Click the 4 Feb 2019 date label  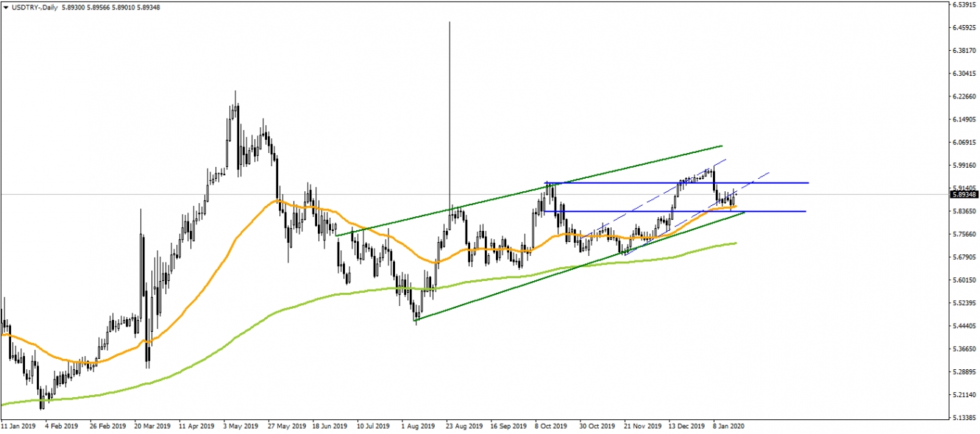62,426
